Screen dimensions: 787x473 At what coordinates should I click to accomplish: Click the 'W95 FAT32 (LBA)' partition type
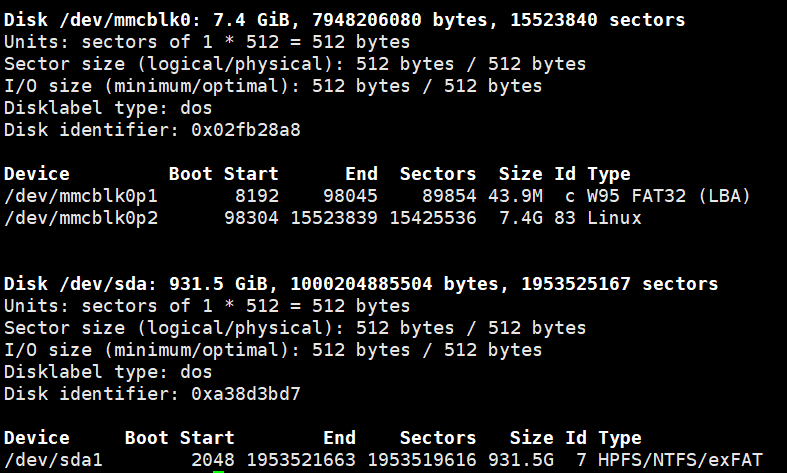(x=669, y=196)
